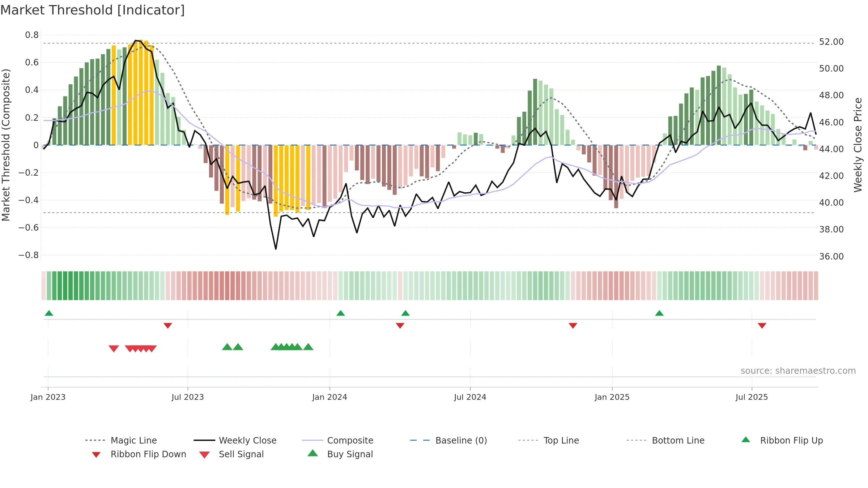Screen dimensions: 868x488
Task: Click the −0.6 tick on left axis
Action: tap(29, 227)
